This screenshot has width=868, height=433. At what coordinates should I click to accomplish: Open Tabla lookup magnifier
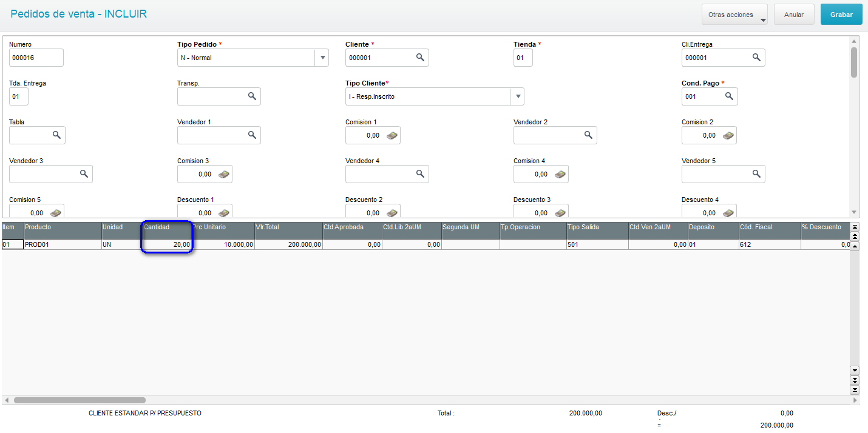56,135
